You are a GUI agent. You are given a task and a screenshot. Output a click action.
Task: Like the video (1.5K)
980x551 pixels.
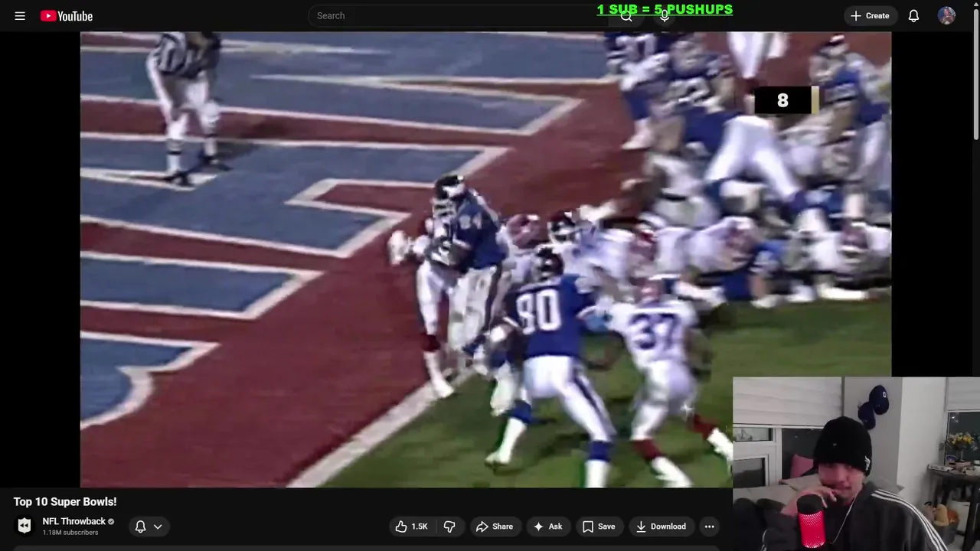pos(411,527)
